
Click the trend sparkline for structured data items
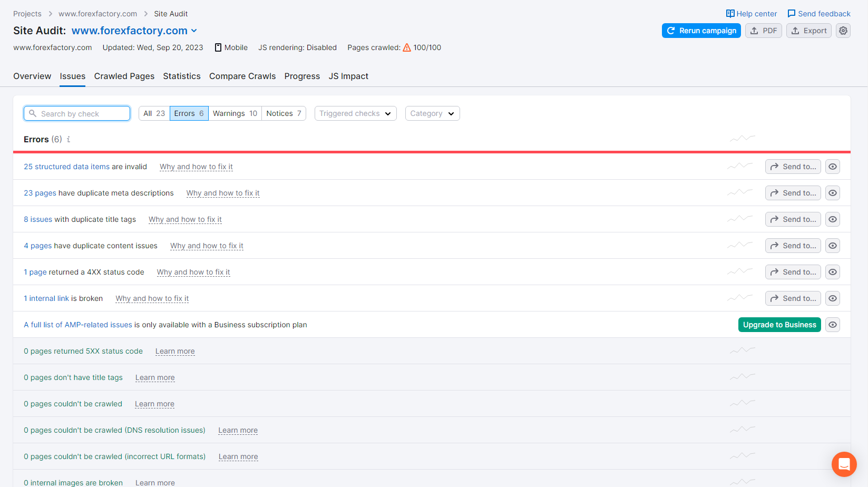click(740, 166)
